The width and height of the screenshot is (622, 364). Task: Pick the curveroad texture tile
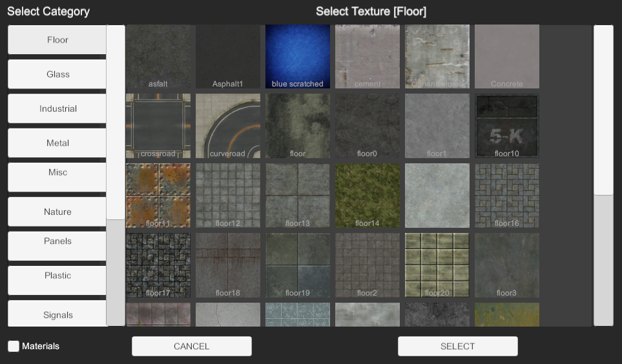[228, 126]
